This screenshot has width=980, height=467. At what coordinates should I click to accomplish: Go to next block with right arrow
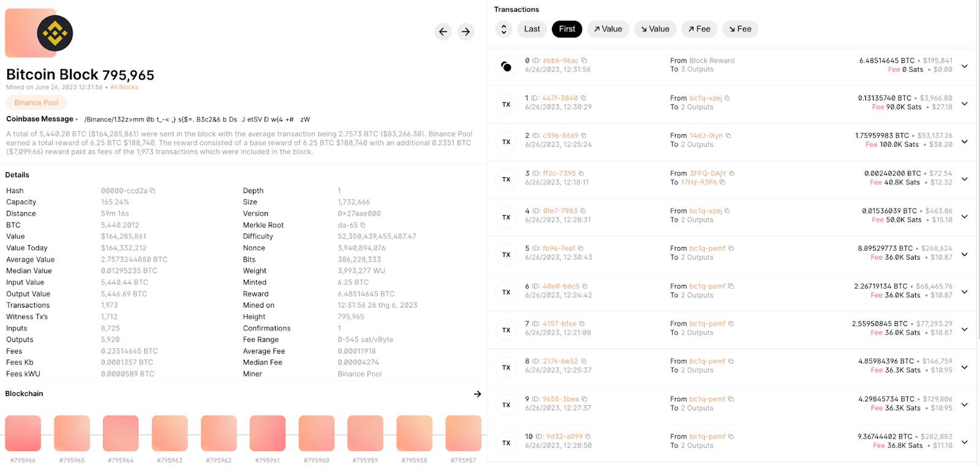click(466, 32)
